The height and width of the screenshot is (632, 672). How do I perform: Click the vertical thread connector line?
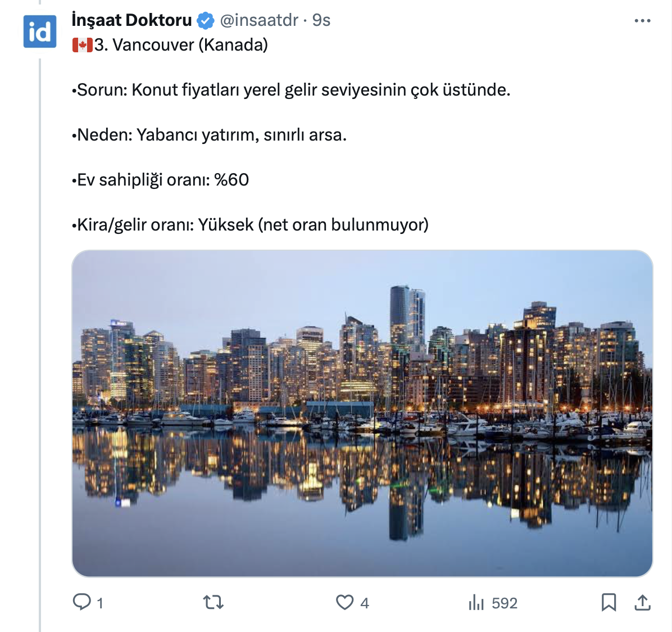40,337
